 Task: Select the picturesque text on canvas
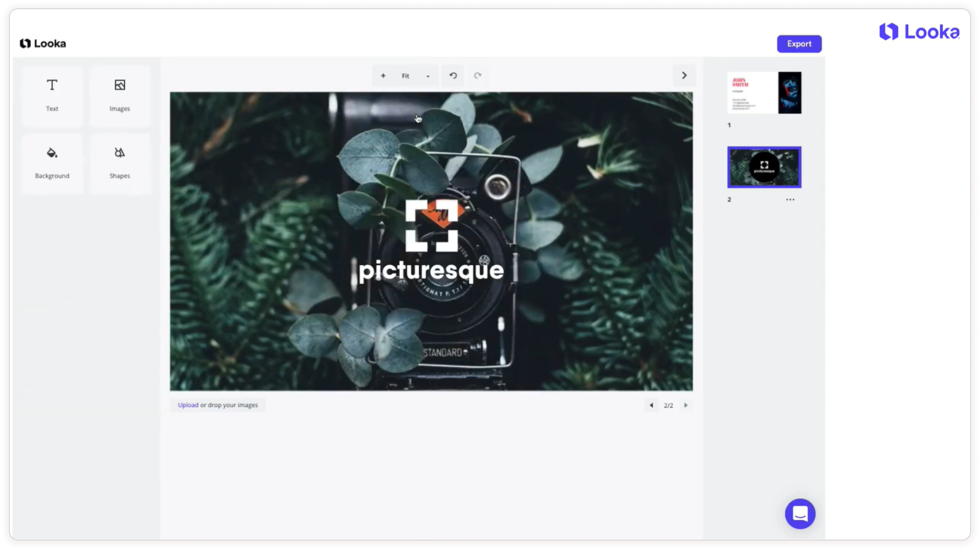coord(431,271)
